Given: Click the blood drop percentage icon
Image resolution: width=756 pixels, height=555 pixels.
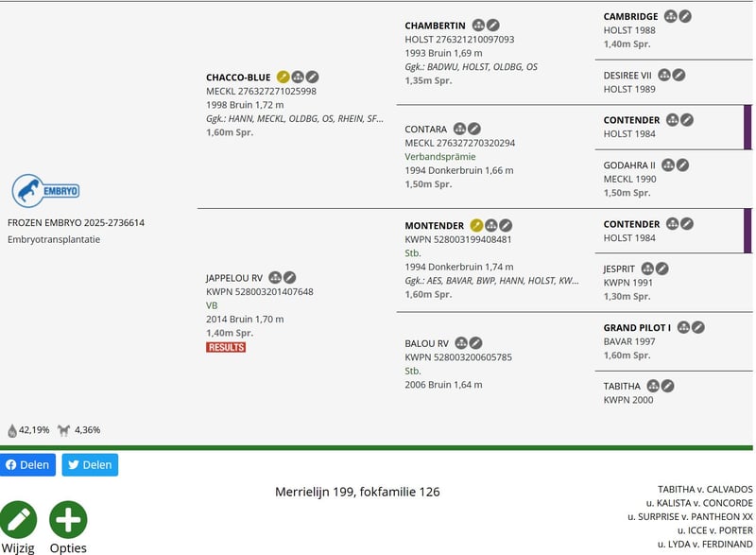Looking at the screenshot, I should coord(12,430).
